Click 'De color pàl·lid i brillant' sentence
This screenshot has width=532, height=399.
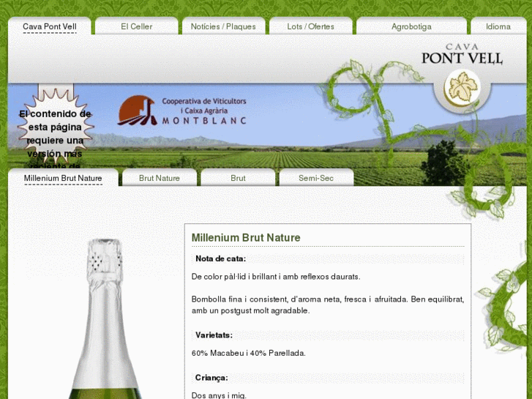pyautogui.click(x=276, y=277)
